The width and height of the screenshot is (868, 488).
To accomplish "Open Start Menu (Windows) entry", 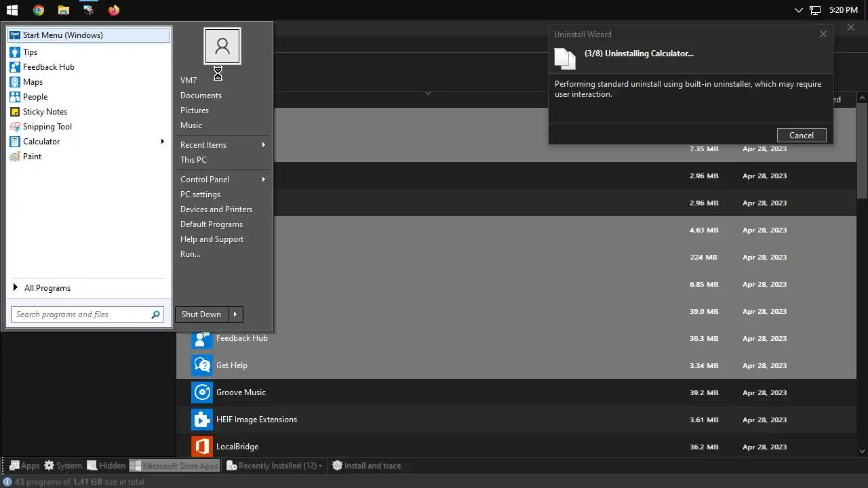I will [89, 35].
